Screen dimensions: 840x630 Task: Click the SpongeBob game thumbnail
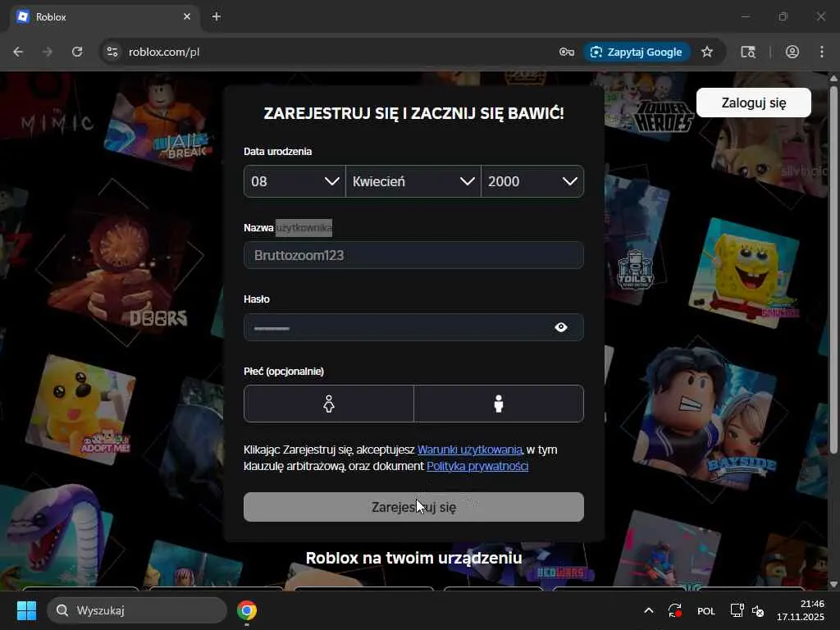[745, 273]
